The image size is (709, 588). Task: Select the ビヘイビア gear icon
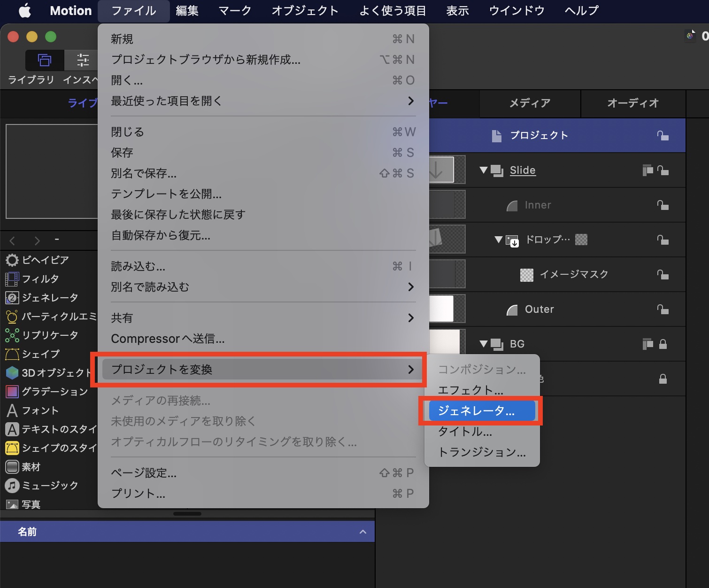pyautogui.click(x=12, y=260)
